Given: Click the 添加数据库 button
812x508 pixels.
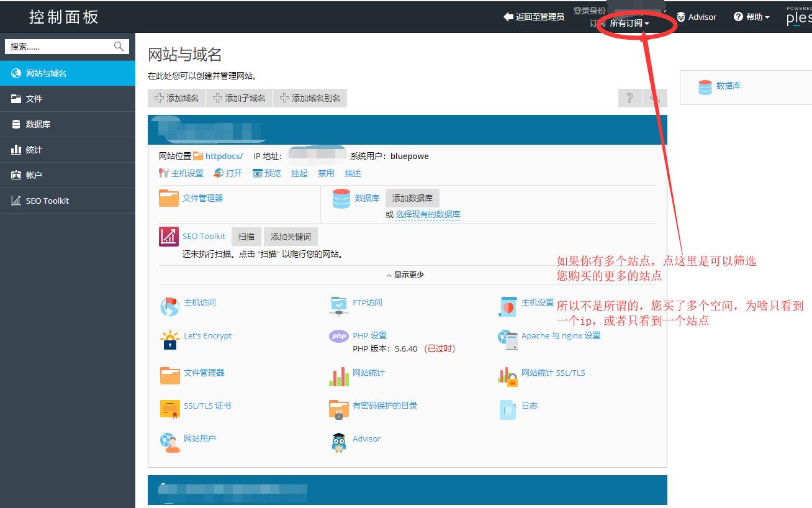Looking at the screenshot, I should (412, 198).
